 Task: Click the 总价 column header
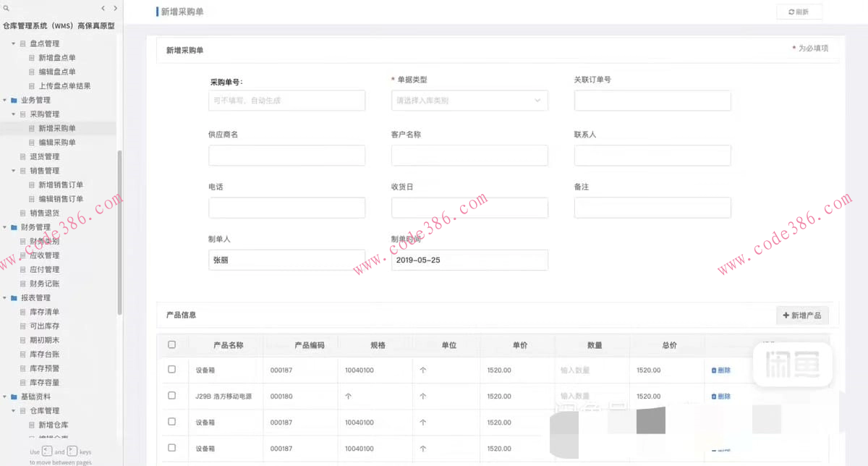tap(669, 345)
